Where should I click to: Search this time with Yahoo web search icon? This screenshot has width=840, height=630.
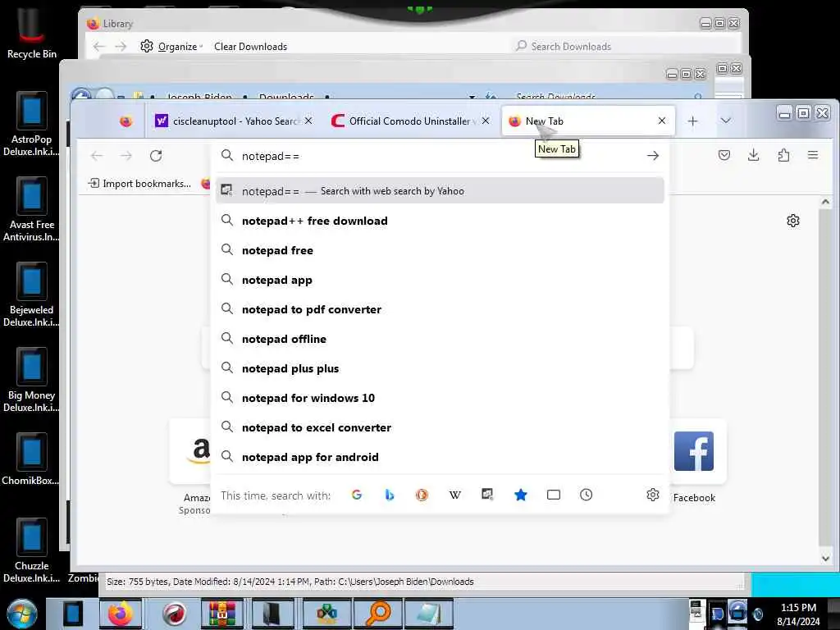487,495
